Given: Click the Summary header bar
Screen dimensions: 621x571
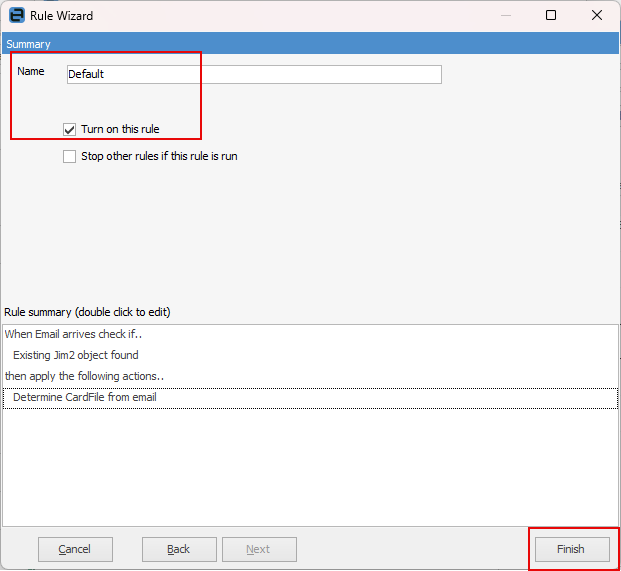Looking at the screenshot, I should 310,44.
